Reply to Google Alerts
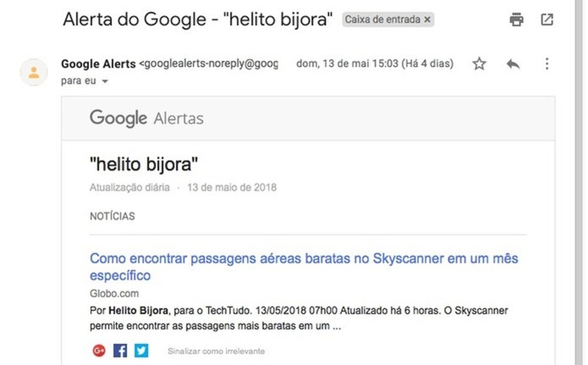The width and height of the screenshot is (588, 365). point(513,63)
